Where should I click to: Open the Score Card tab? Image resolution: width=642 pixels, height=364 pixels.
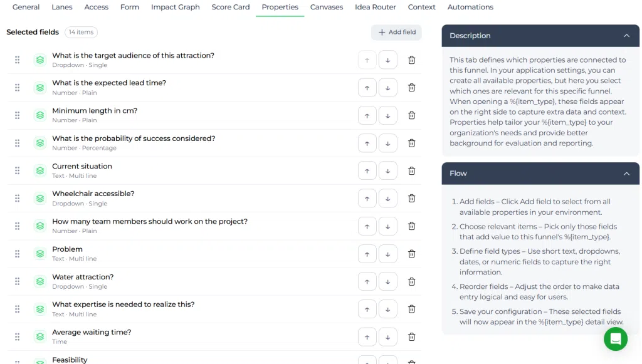point(231,8)
